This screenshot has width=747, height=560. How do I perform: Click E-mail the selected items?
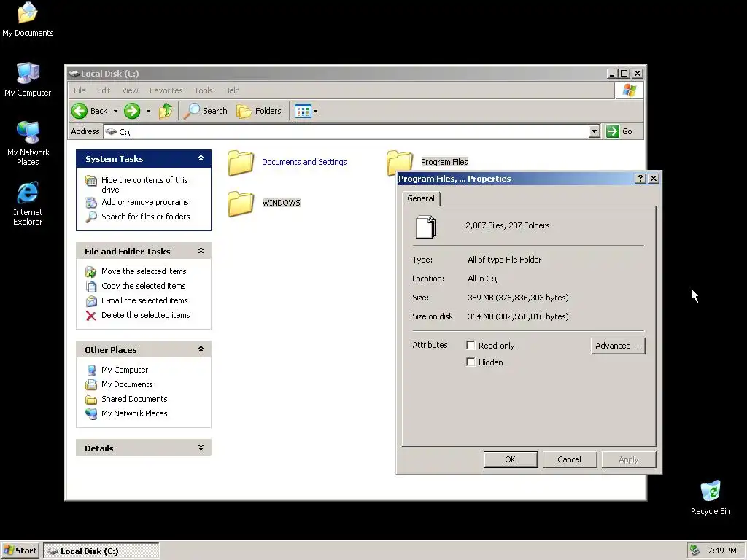[x=144, y=300]
